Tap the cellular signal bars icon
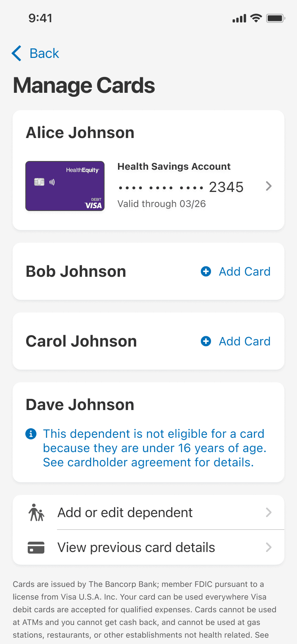 coord(239,19)
